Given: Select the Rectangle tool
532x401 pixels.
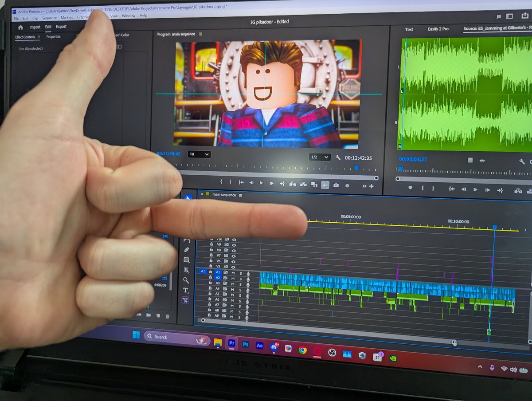Looking at the screenshot, I should pyautogui.click(x=186, y=260).
